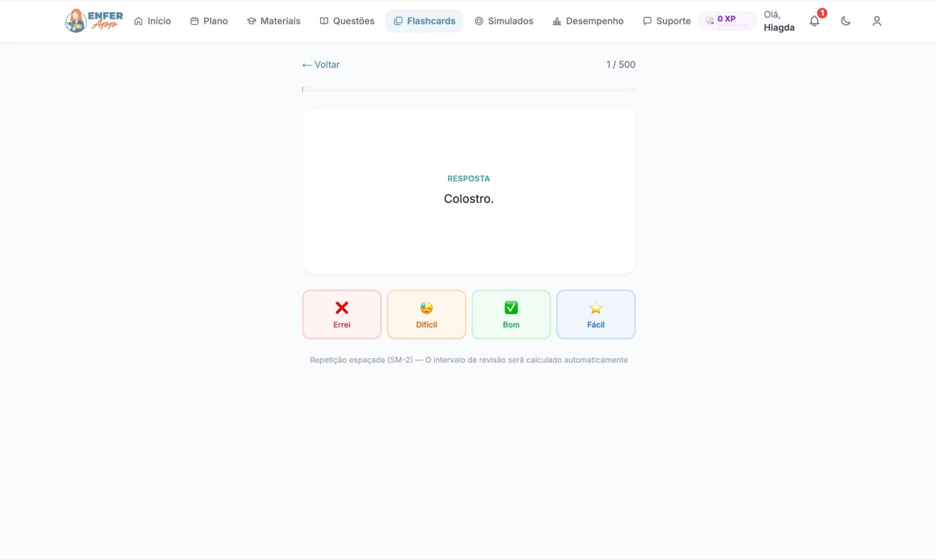Screen dimensions: 936x560
Task: Open the Suporte chat page
Action: [667, 21]
